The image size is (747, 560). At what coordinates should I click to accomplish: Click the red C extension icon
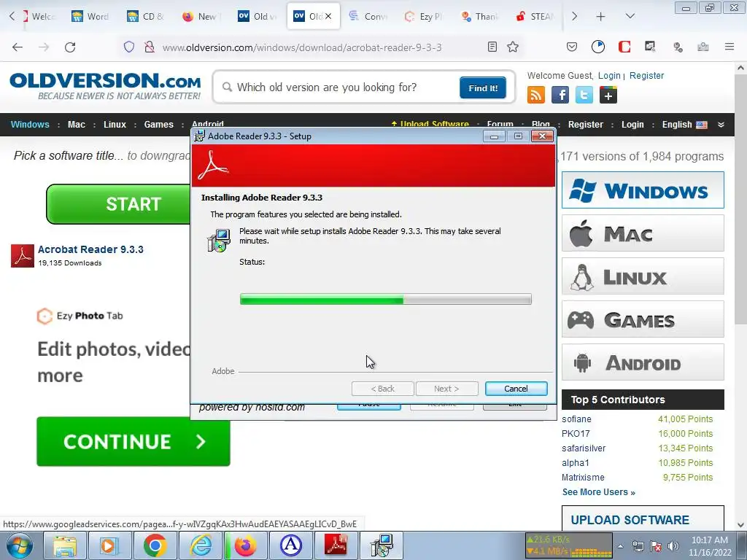point(624,47)
